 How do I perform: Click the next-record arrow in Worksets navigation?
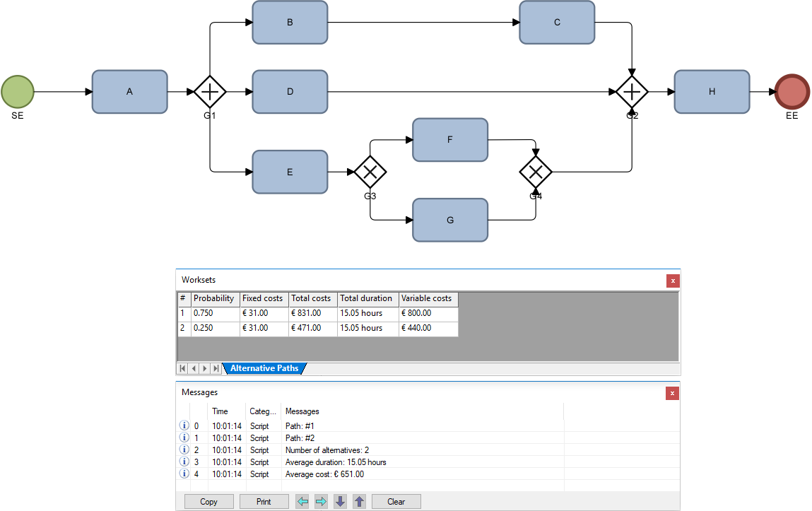[x=204, y=368]
